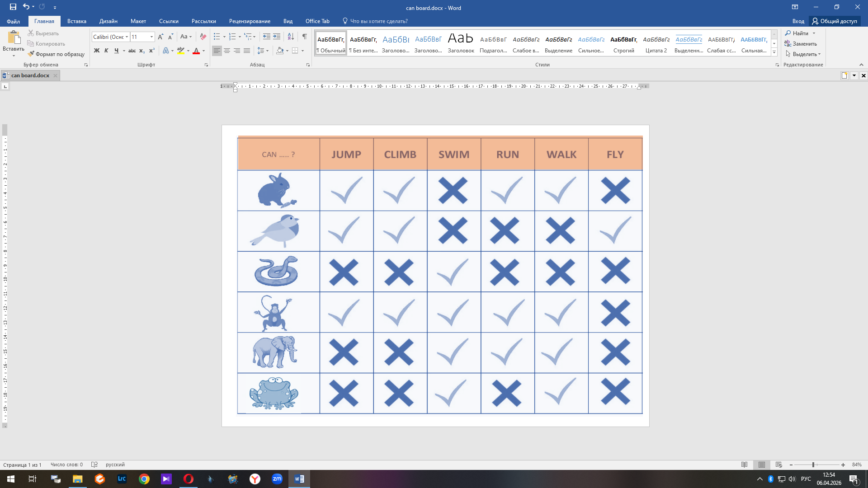Toggle italic formatting К button
This screenshot has height=488, width=868.
pyautogui.click(x=106, y=51)
